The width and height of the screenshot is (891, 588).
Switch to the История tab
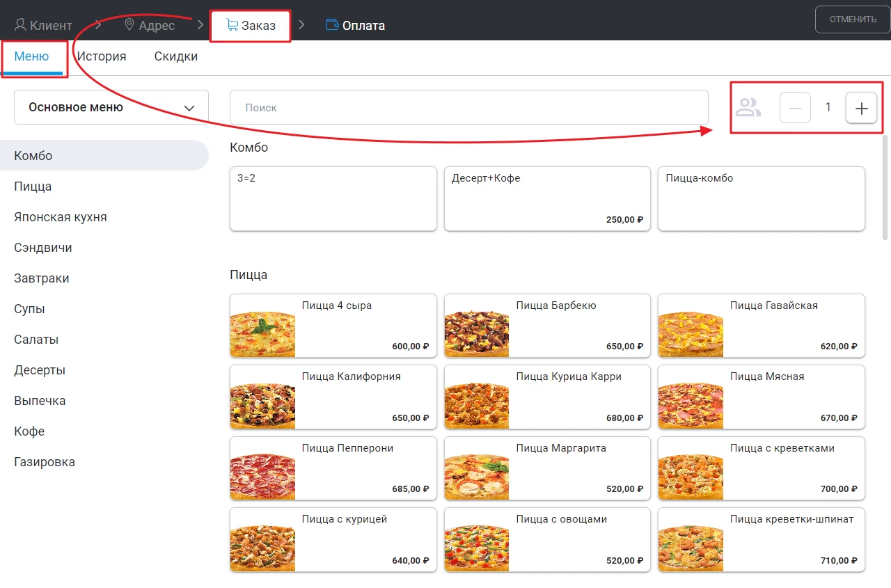tap(102, 56)
